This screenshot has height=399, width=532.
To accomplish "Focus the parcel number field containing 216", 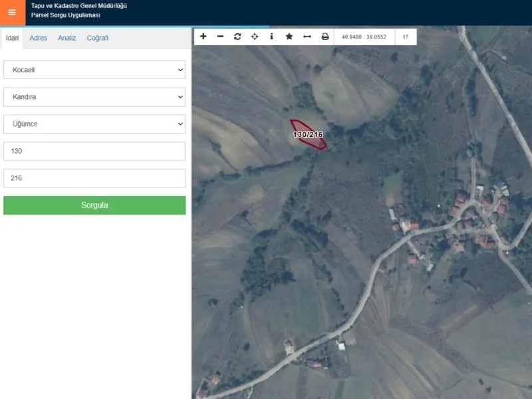I will point(94,178).
